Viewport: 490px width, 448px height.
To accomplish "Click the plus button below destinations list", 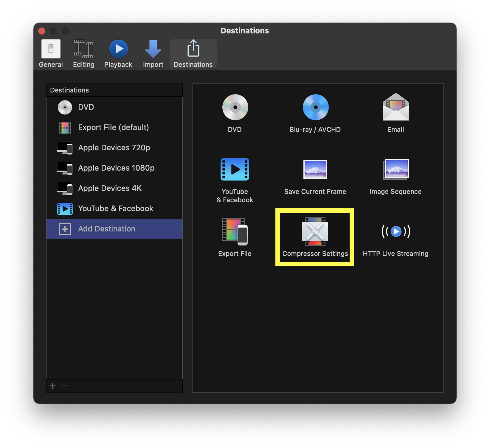I will [x=53, y=386].
